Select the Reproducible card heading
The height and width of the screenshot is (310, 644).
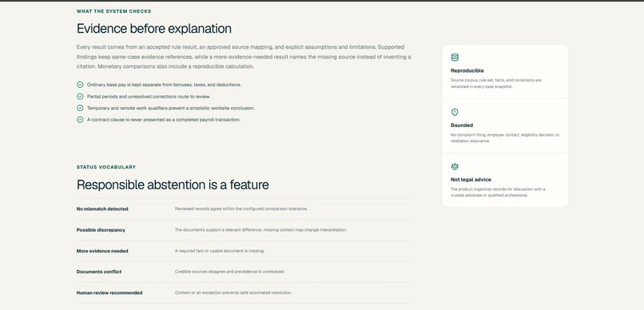467,70
